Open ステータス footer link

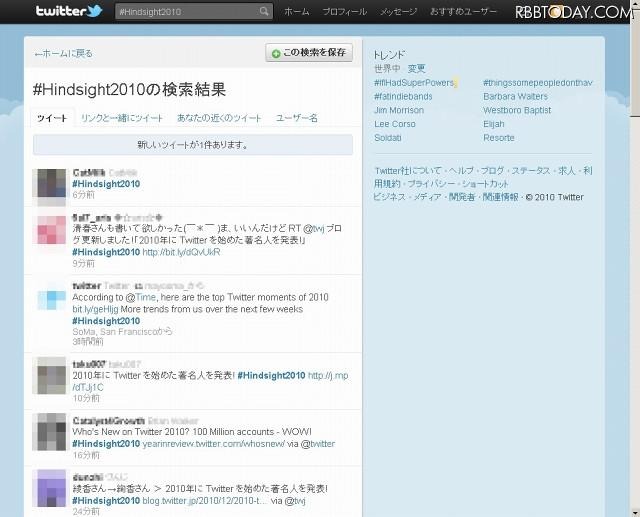[x=531, y=171]
